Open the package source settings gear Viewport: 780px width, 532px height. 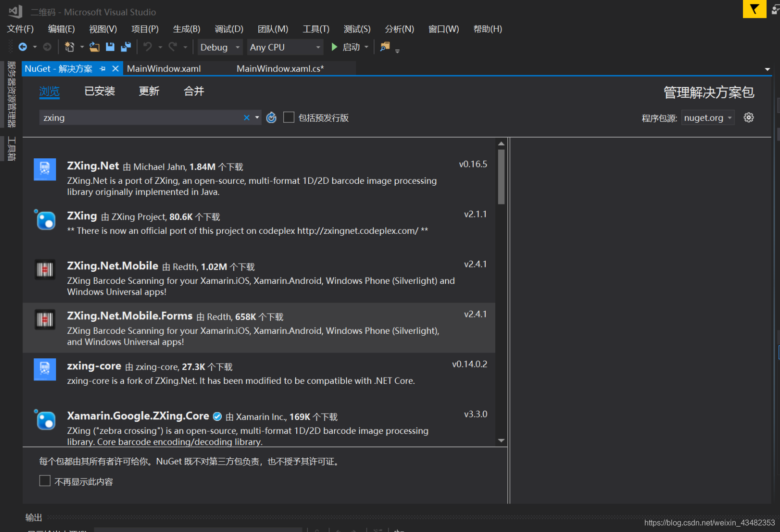pyautogui.click(x=749, y=118)
